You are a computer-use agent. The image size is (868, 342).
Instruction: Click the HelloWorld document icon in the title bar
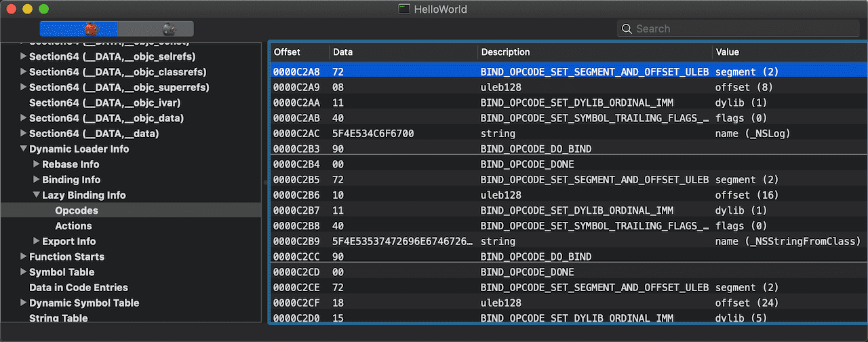404,9
